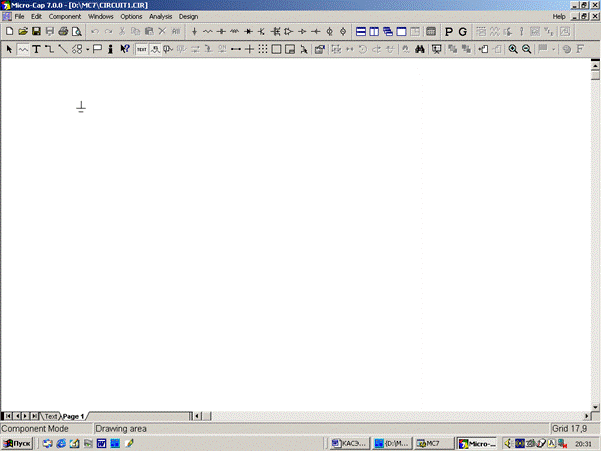The height and width of the screenshot is (451, 601).
Task: Open the Help menu
Action: 559,16
